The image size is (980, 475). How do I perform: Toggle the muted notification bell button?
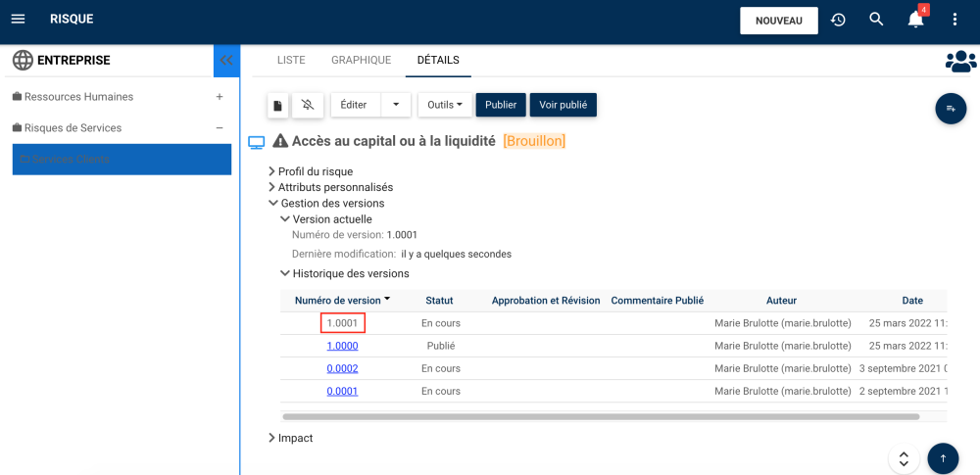point(308,105)
